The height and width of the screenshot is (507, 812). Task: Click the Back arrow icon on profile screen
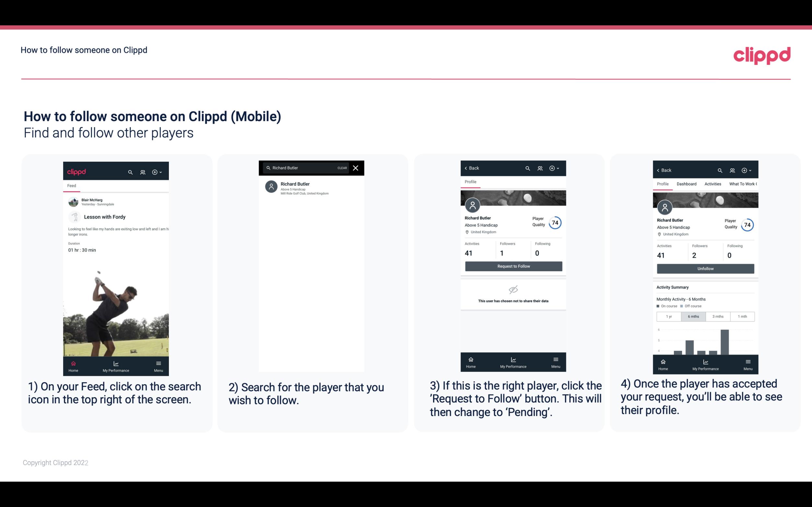tap(467, 168)
